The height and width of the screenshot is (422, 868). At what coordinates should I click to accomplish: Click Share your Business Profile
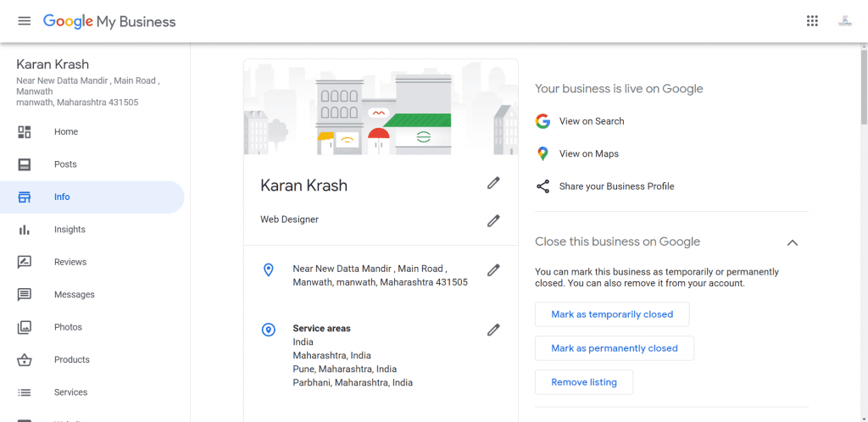click(x=616, y=186)
